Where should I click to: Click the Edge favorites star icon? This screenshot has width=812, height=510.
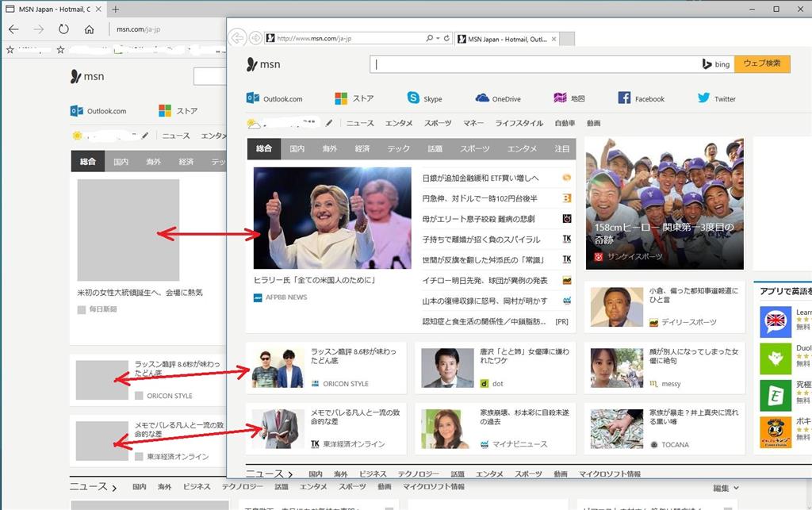coord(10,50)
